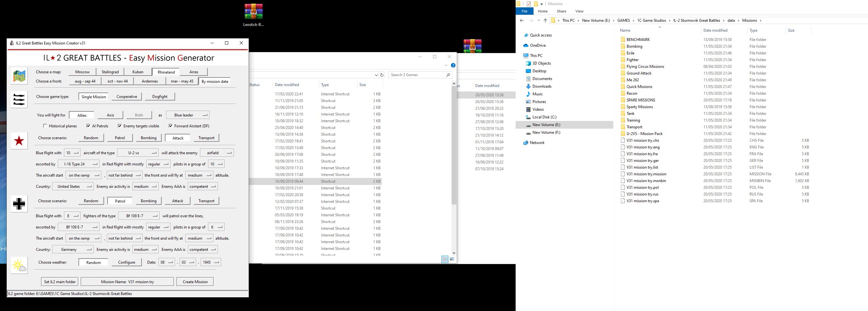Select Single Mission game type
The height and width of the screenshot is (311, 868).
tap(93, 97)
